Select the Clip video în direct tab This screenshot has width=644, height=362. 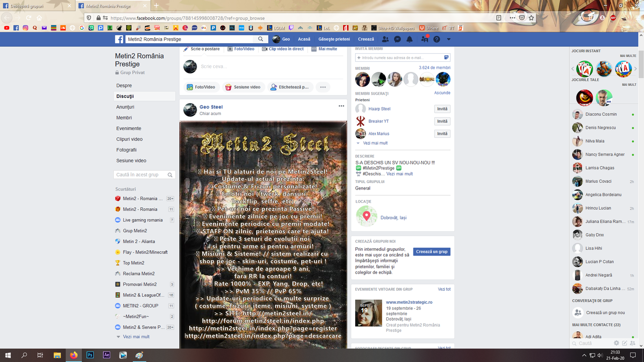[283, 49]
